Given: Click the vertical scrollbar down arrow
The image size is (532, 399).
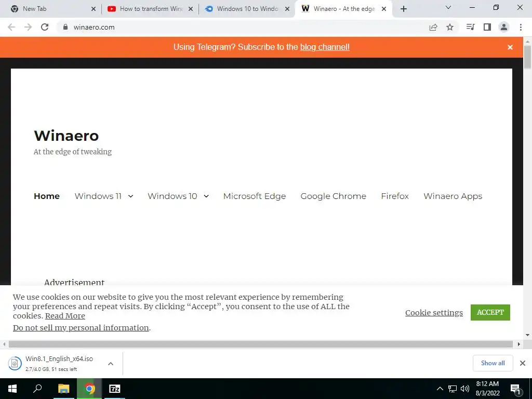Looking at the screenshot, I should point(528,335).
